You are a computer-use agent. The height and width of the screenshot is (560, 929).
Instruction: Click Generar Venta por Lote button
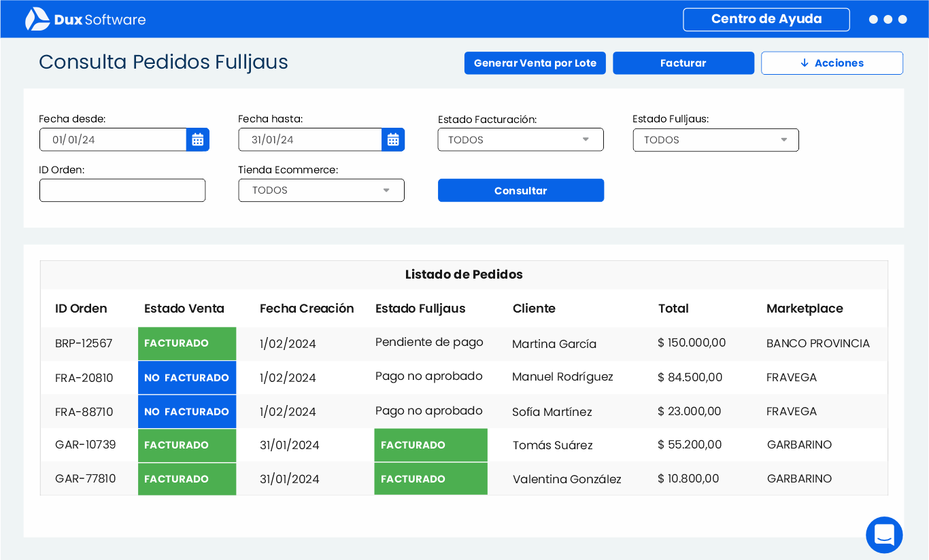535,63
